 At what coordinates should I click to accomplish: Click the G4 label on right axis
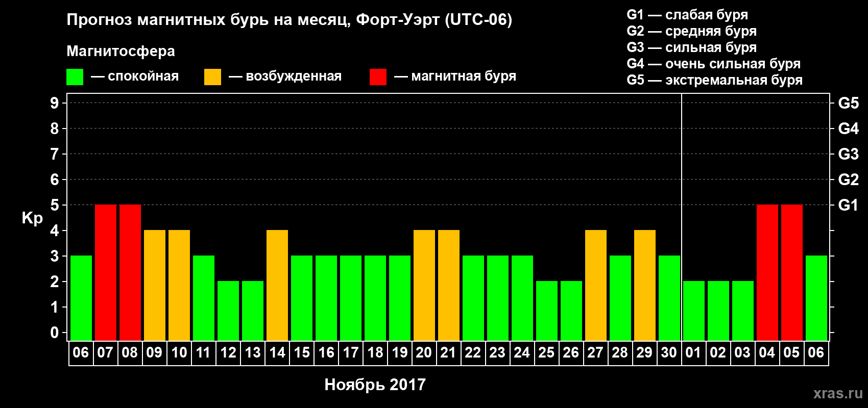click(848, 129)
